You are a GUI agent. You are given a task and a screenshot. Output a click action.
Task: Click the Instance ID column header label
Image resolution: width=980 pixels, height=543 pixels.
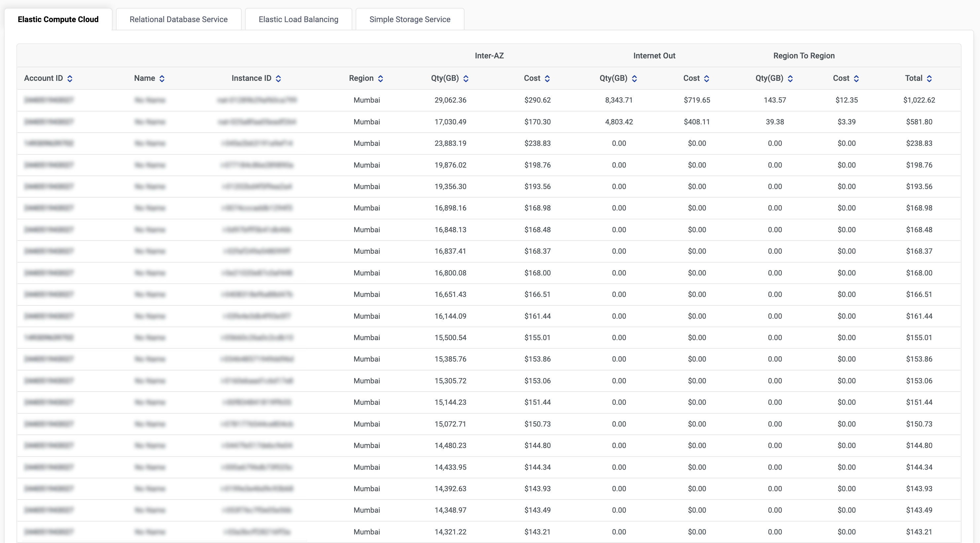coord(252,78)
